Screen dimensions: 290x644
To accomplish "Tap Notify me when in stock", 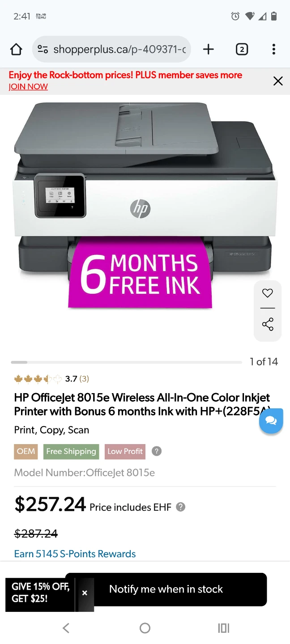I will 166,589.
